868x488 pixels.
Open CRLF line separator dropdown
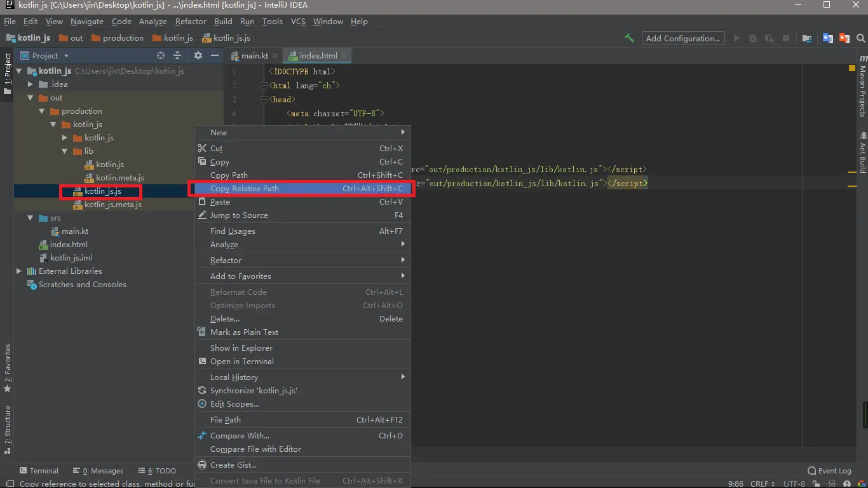pyautogui.click(x=764, y=484)
